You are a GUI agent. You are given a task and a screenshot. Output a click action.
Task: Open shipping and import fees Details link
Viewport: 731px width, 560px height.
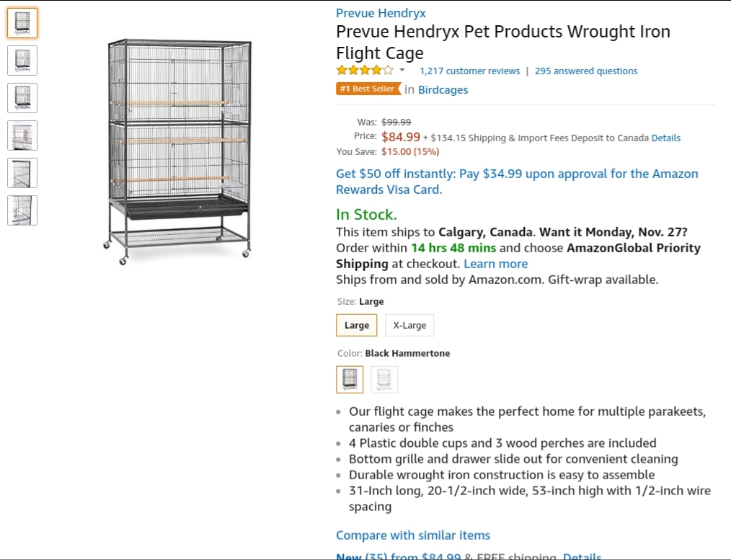pos(665,138)
